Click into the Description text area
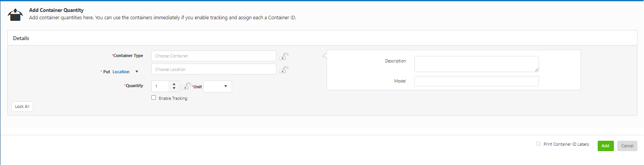Screen dimensions: 644x165 pos(476,64)
